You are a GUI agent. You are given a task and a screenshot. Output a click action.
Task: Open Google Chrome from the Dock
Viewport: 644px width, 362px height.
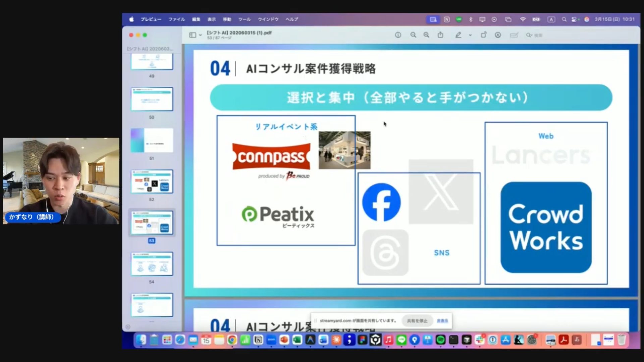pos(232,340)
